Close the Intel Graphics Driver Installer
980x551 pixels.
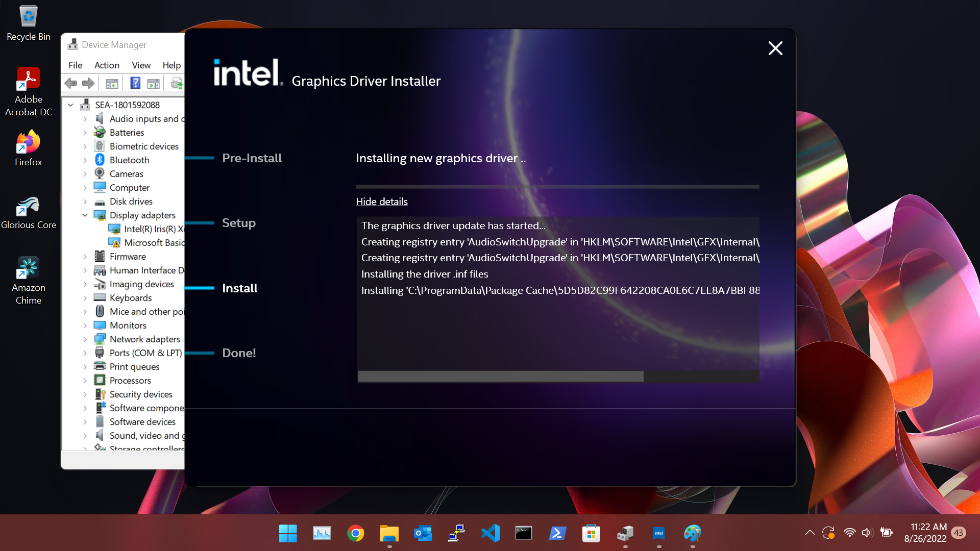(x=775, y=48)
